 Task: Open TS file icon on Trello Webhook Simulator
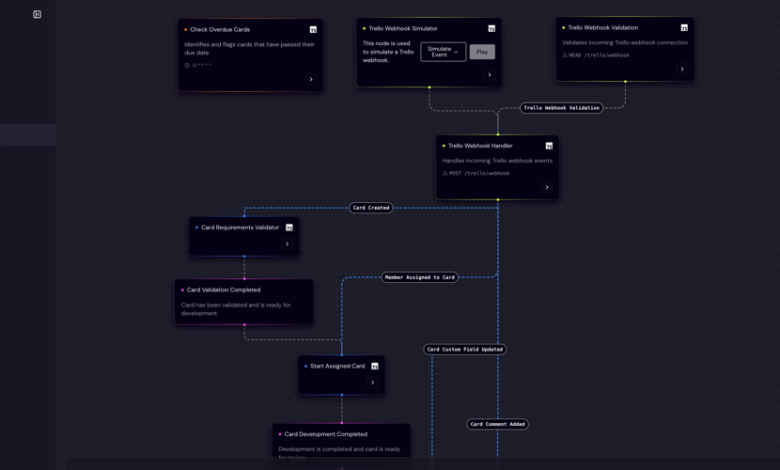(491, 28)
